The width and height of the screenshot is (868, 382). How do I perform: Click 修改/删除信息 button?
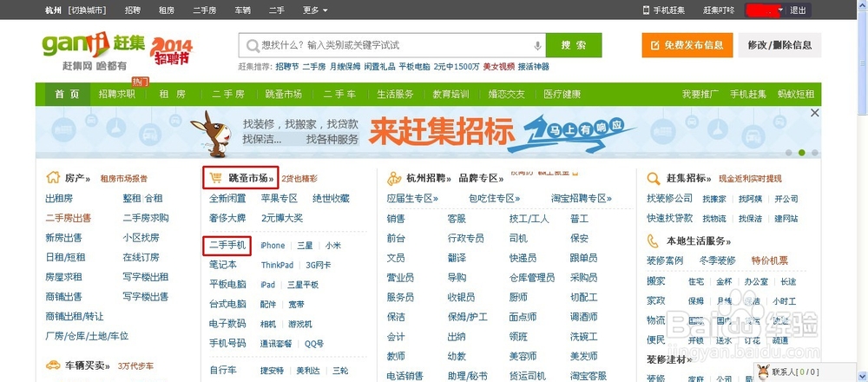(x=779, y=45)
